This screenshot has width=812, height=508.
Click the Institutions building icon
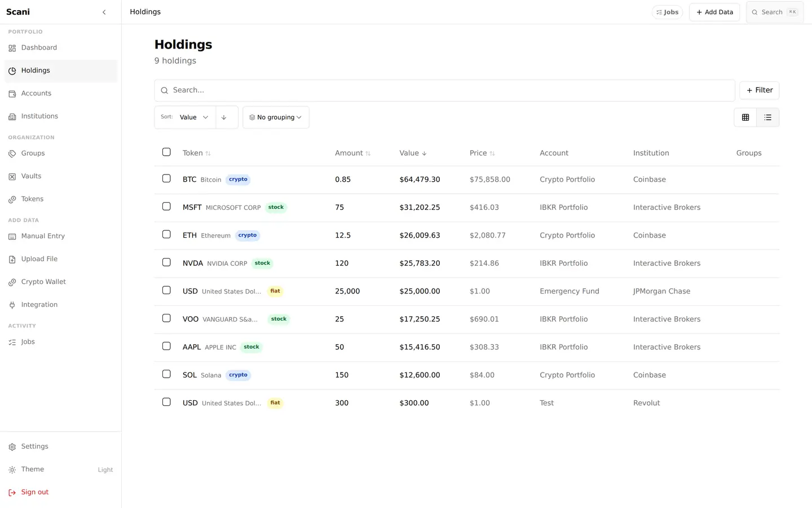(x=12, y=116)
